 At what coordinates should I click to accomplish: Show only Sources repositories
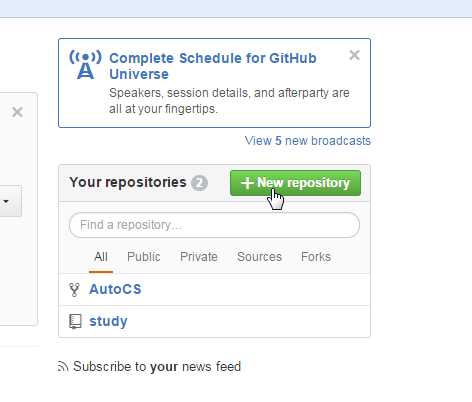pos(259,257)
